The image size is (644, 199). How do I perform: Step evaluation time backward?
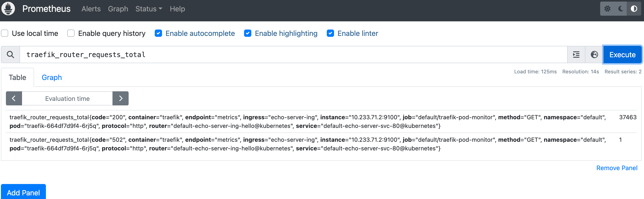click(14, 98)
